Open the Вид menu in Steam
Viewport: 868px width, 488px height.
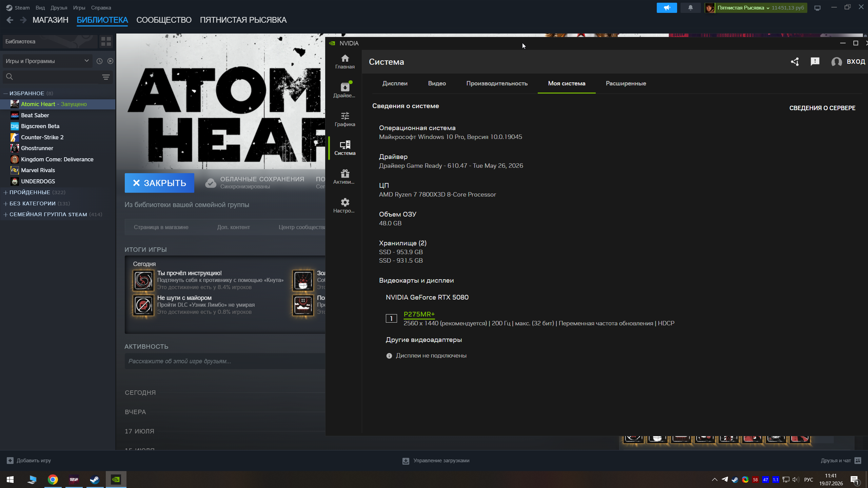(x=40, y=8)
